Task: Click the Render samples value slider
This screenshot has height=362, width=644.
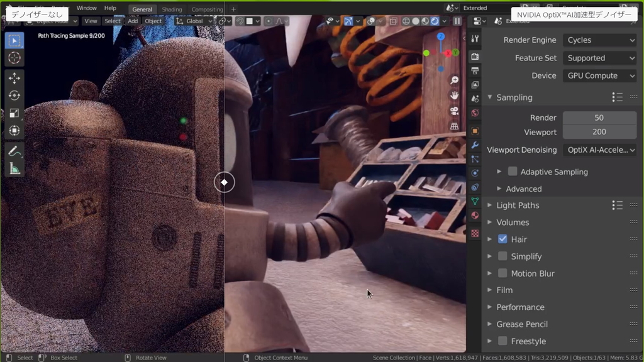Action: click(599, 118)
